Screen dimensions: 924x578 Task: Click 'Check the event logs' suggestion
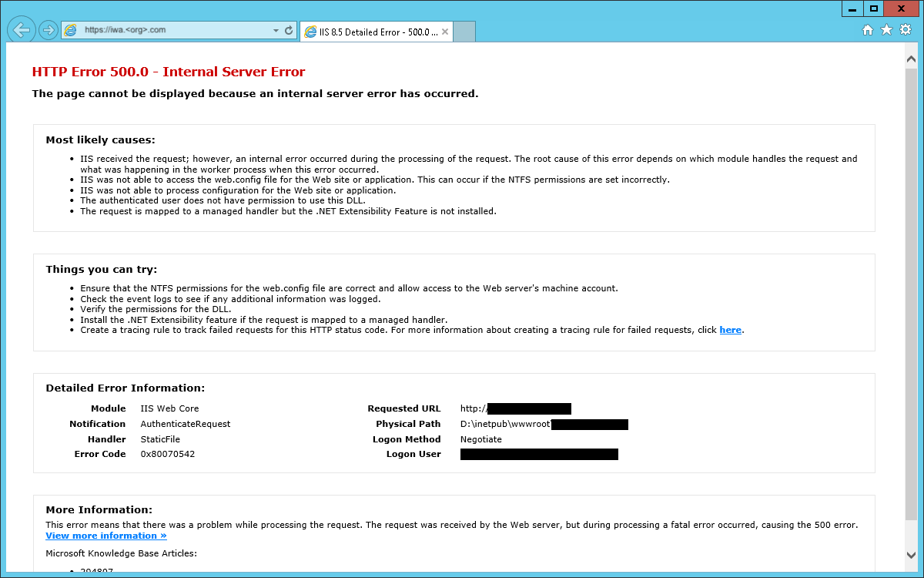pyautogui.click(x=230, y=299)
